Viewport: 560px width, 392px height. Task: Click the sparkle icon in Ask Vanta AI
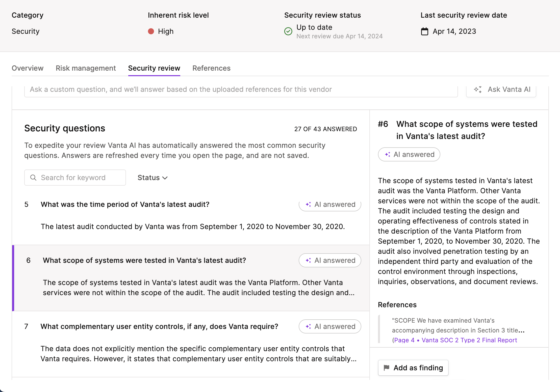pyautogui.click(x=478, y=90)
